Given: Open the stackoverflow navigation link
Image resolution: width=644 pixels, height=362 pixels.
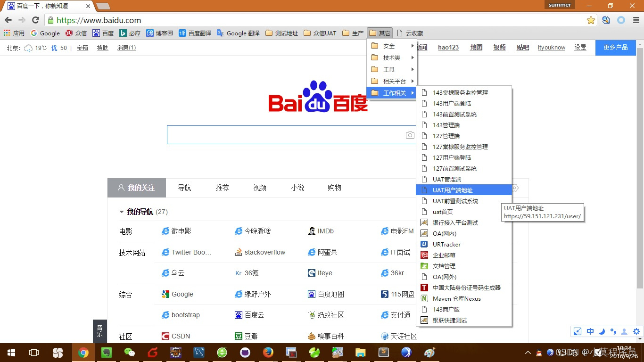Looking at the screenshot, I should pyautogui.click(x=260, y=252).
